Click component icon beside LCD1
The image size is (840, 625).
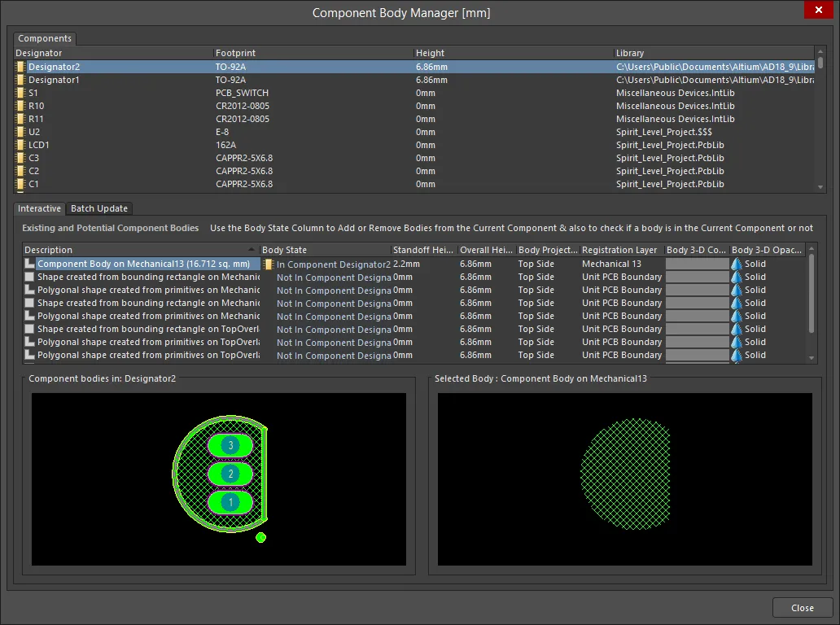coord(20,145)
